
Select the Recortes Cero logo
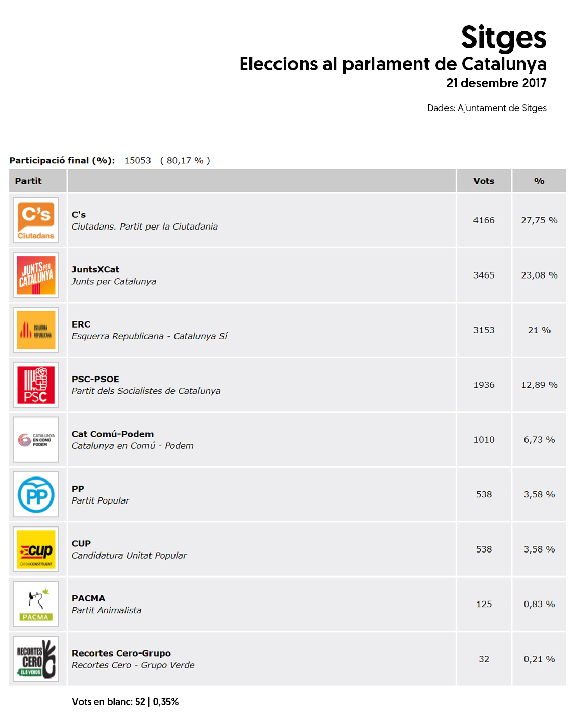point(36,659)
